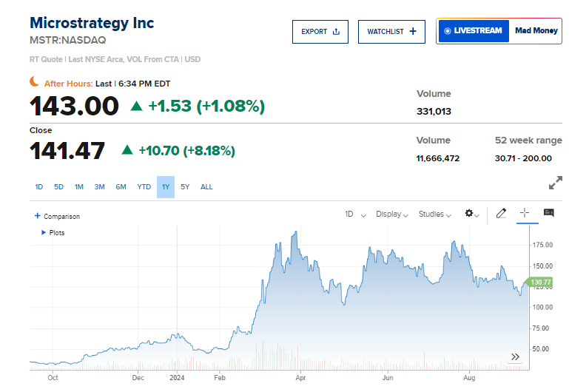Screen dimensions: 569x392
Task: Click the export download icon
Action: [336, 32]
